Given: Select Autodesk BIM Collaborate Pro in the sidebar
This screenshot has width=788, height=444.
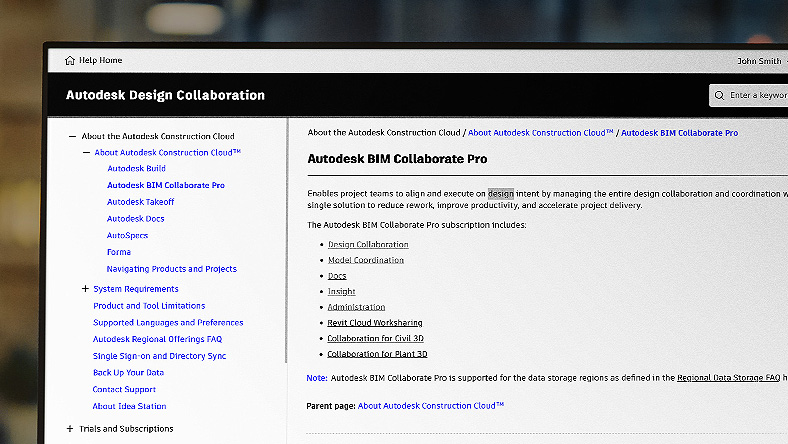Looking at the screenshot, I should point(166,185).
